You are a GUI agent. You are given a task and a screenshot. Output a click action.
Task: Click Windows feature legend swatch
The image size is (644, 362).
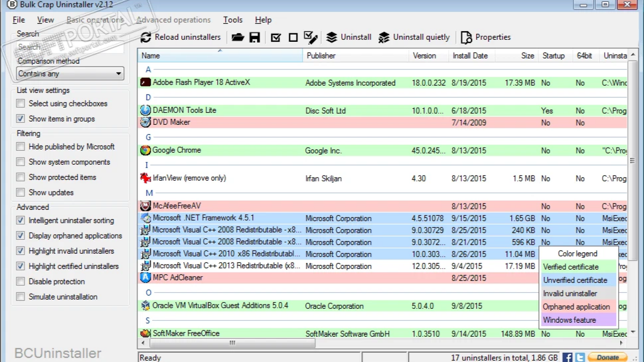tap(579, 320)
